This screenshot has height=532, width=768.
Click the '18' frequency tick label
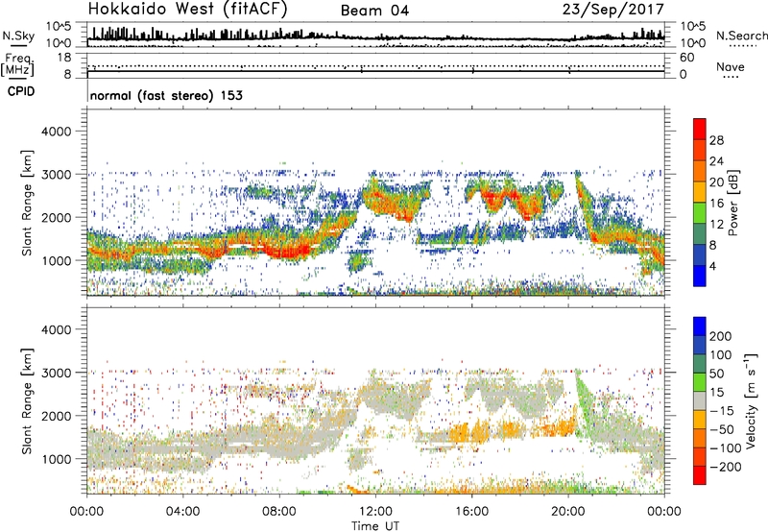64,58
